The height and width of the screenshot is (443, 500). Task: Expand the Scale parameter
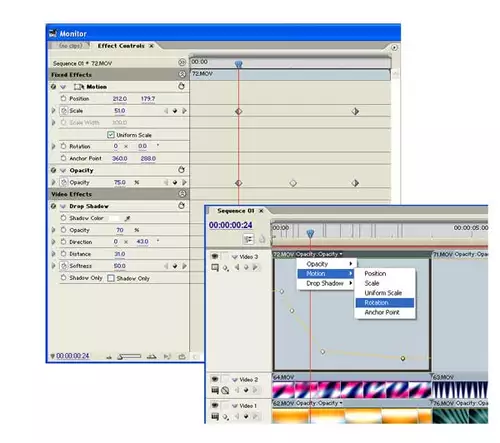coord(53,110)
